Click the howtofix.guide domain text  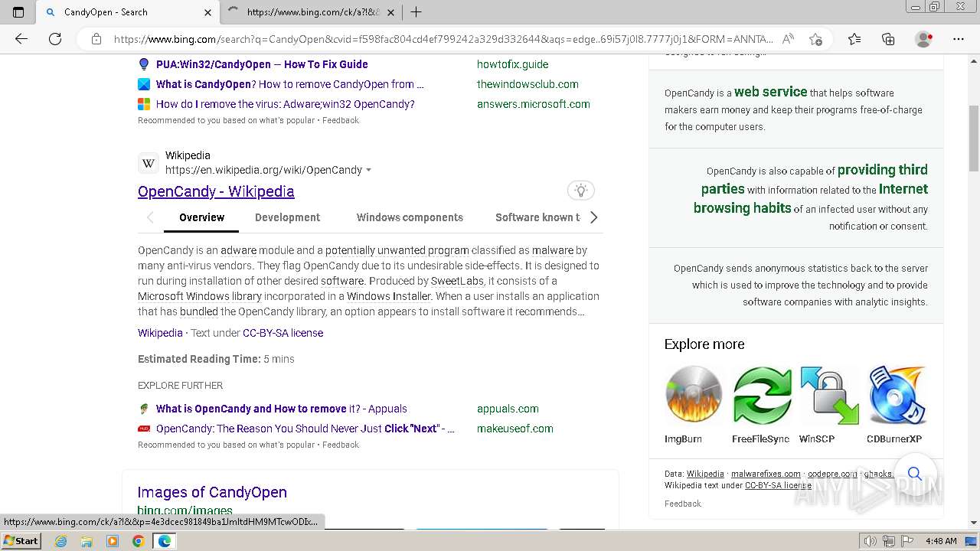512,64
